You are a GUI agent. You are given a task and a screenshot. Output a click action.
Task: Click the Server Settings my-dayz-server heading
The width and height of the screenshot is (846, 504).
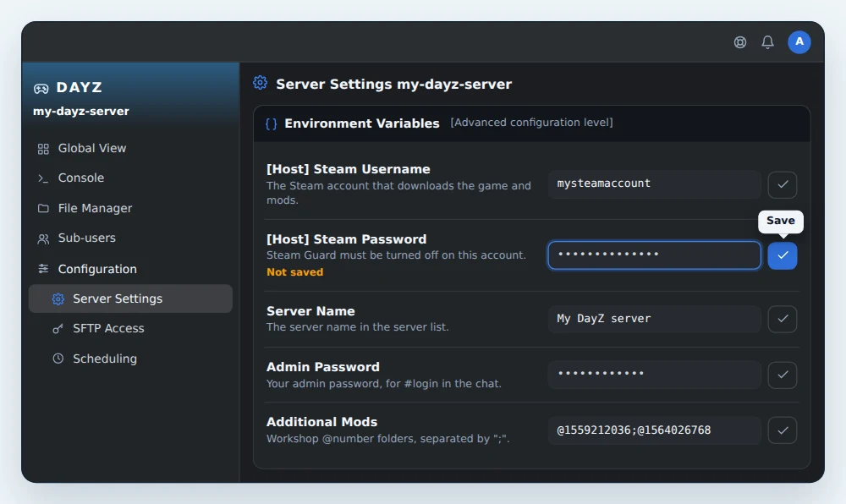coord(394,84)
